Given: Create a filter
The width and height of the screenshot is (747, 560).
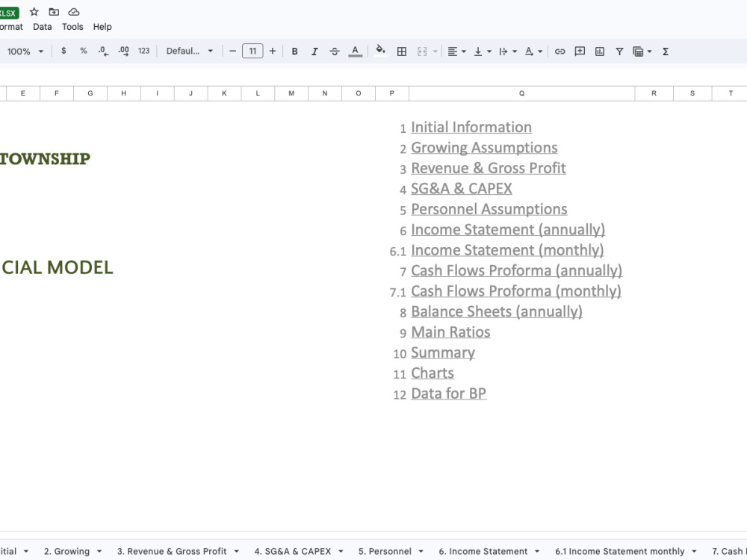Looking at the screenshot, I should (x=619, y=52).
